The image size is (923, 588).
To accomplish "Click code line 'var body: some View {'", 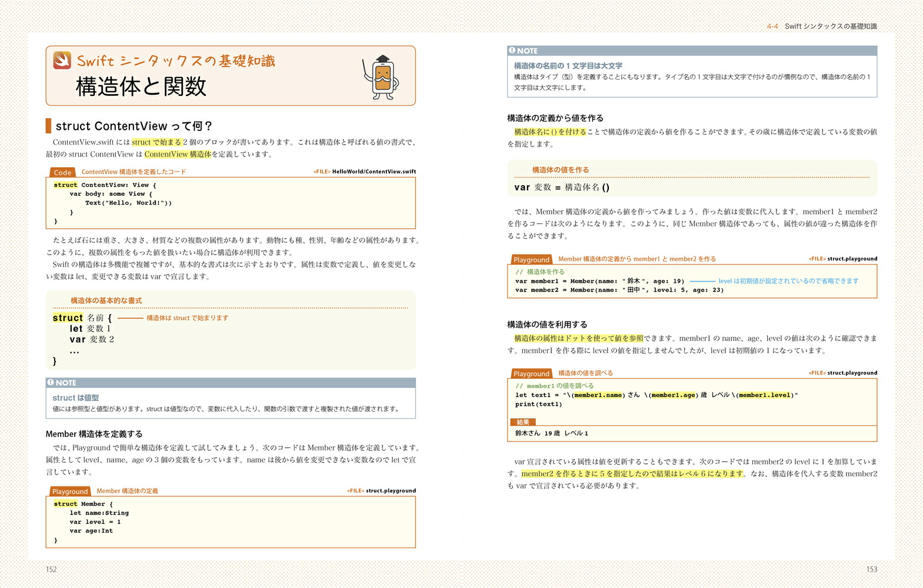I will [111, 193].
